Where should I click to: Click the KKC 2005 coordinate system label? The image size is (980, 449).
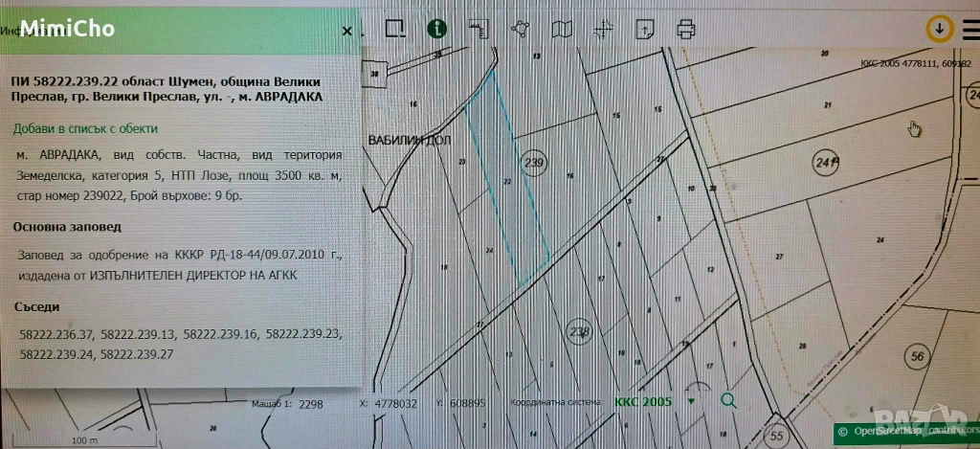point(643,402)
